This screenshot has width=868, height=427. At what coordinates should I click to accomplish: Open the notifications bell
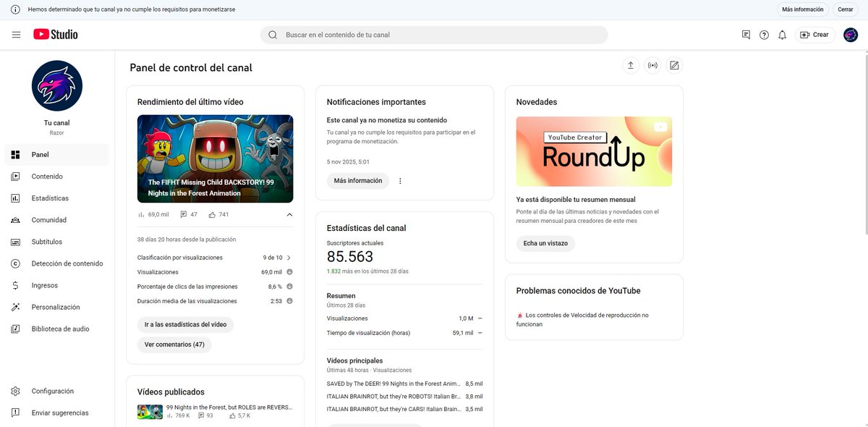pos(782,35)
